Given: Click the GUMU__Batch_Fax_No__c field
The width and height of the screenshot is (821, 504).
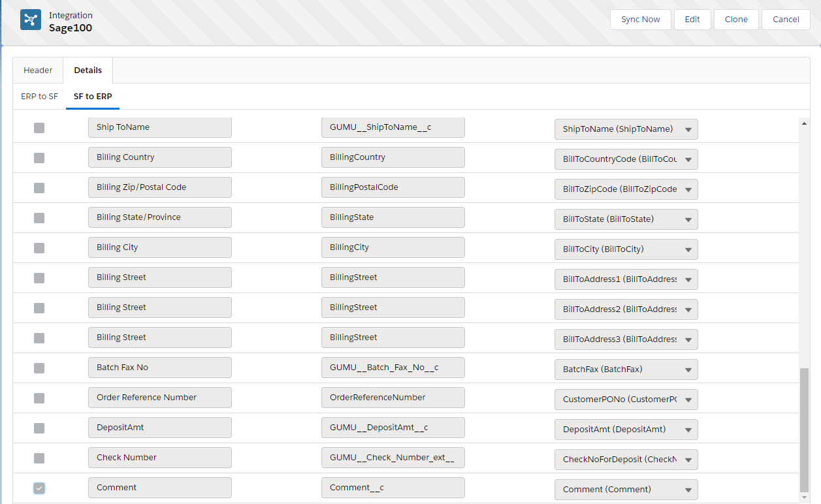Looking at the screenshot, I should [393, 368].
